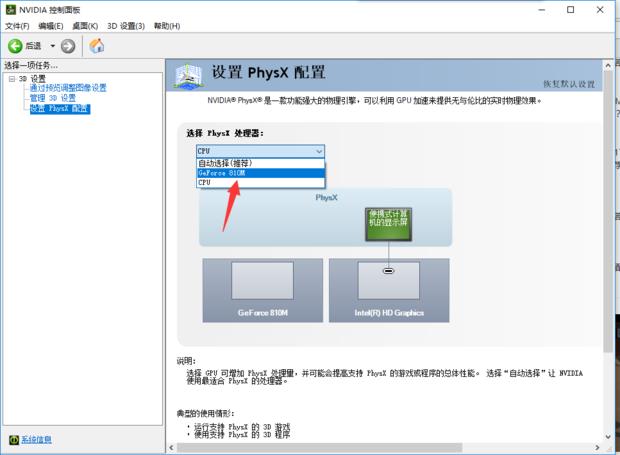Click the display connector icon on Intel HD Graphics
The height and width of the screenshot is (455, 620).
[x=388, y=271]
